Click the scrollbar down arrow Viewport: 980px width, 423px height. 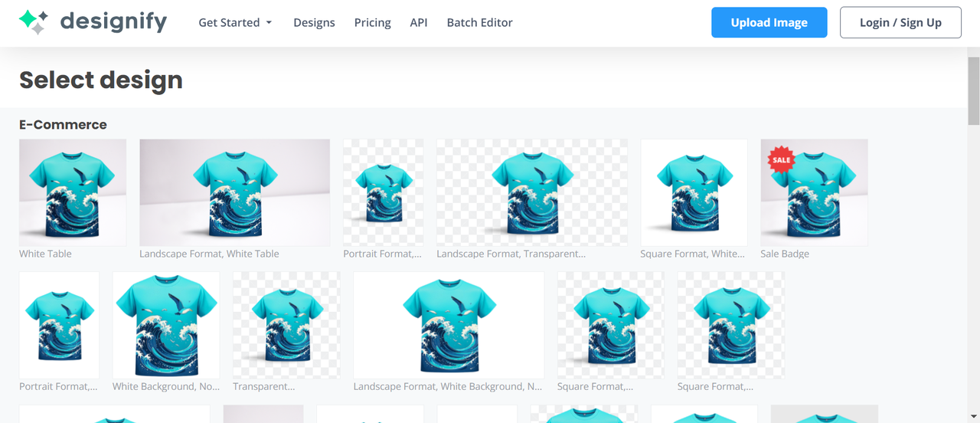click(x=973, y=418)
